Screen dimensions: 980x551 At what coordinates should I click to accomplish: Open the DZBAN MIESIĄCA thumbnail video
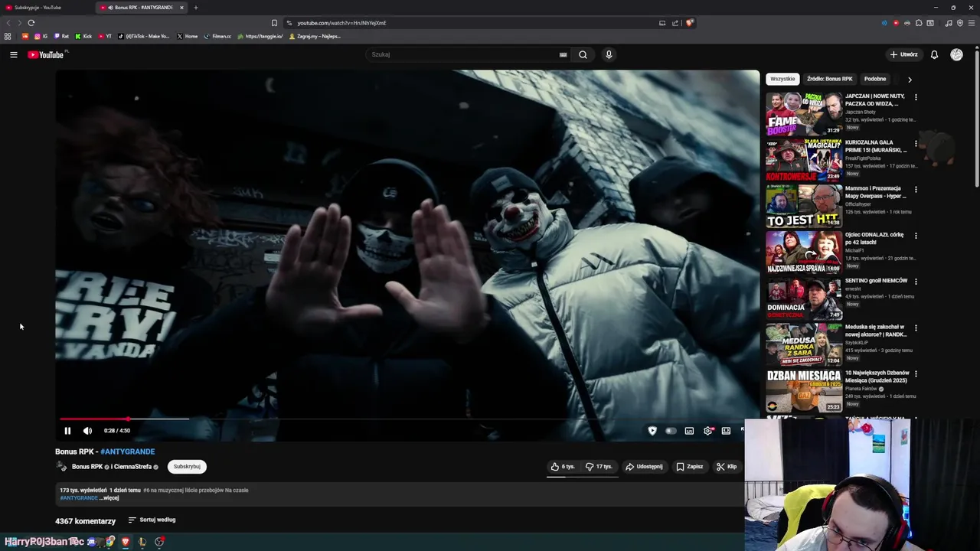tap(804, 391)
